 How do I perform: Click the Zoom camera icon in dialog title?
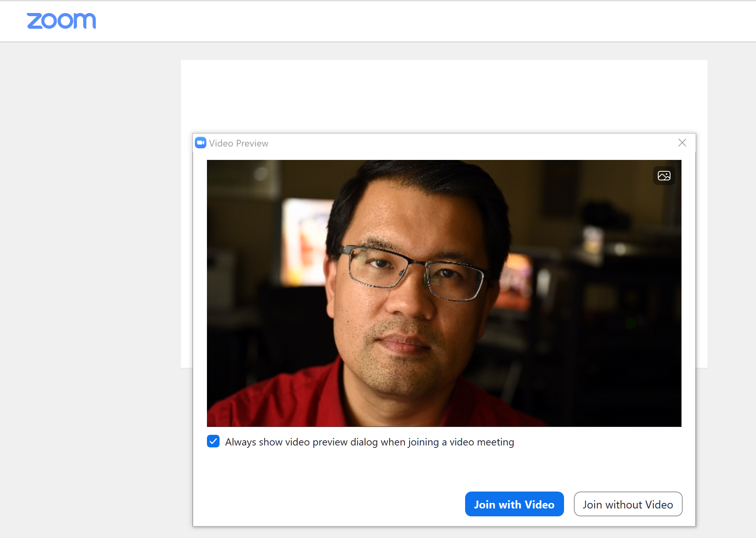point(201,143)
